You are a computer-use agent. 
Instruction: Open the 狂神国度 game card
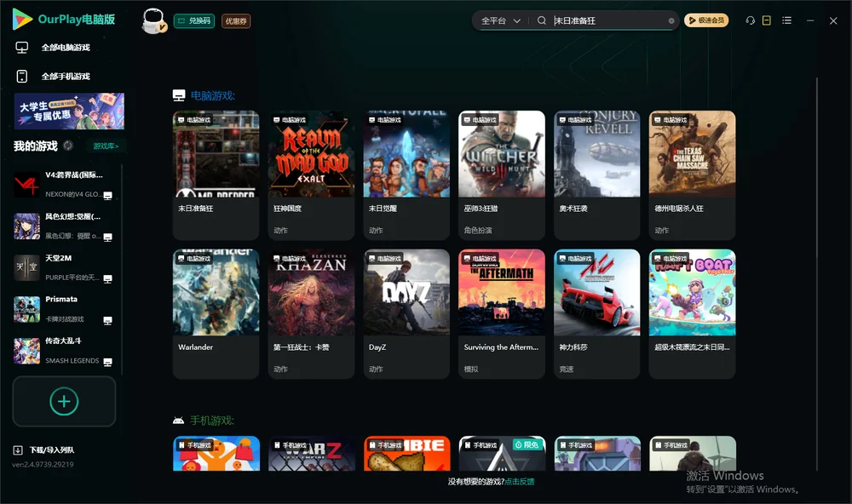pos(311,175)
